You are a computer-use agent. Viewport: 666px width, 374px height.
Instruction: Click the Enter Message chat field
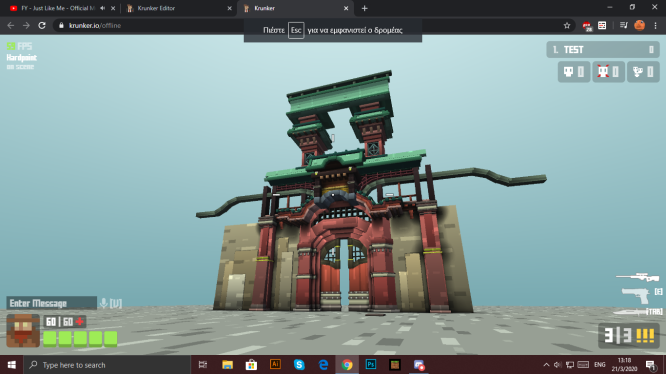[51, 303]
